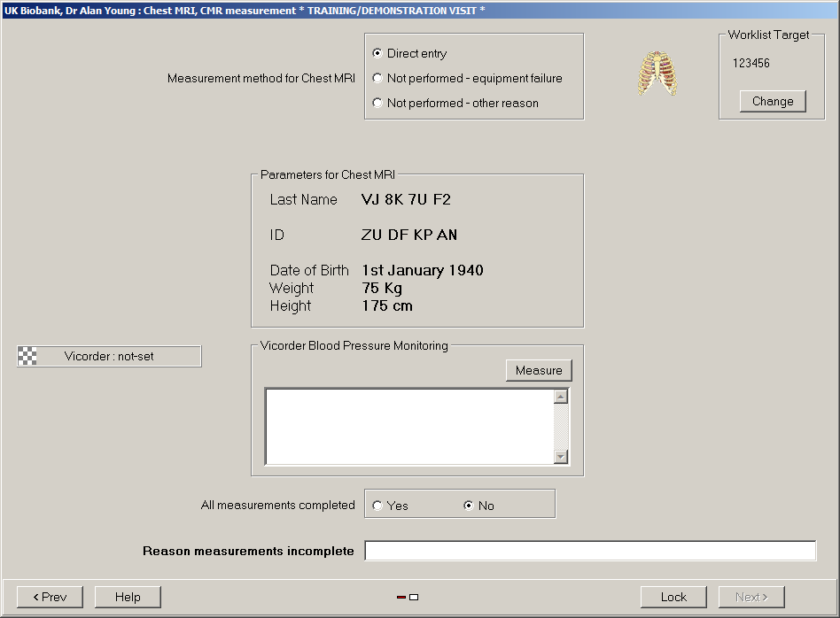Set all measurements completed to No

pos(469,506)
